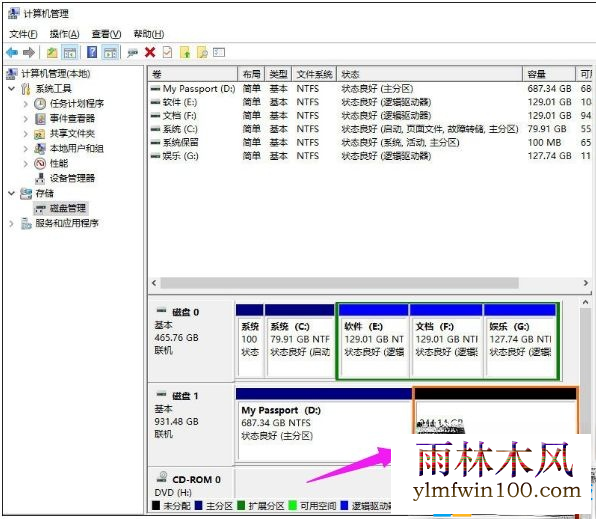
Task: Sort by the 布局 column header
Action: (251, 74)
